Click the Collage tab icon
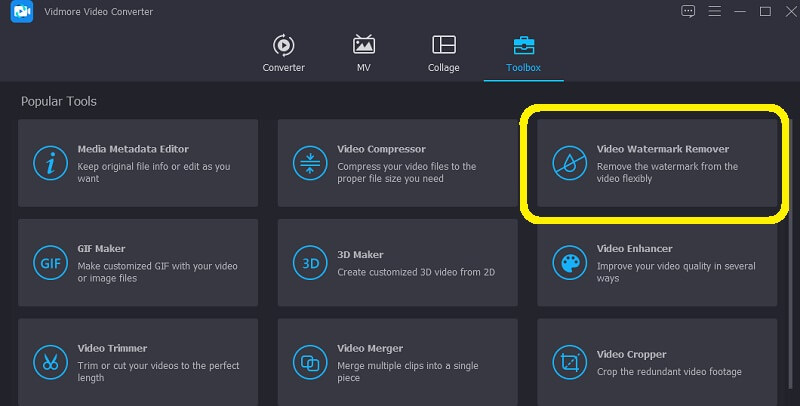800x406 pixels. (x=444, y=45)
